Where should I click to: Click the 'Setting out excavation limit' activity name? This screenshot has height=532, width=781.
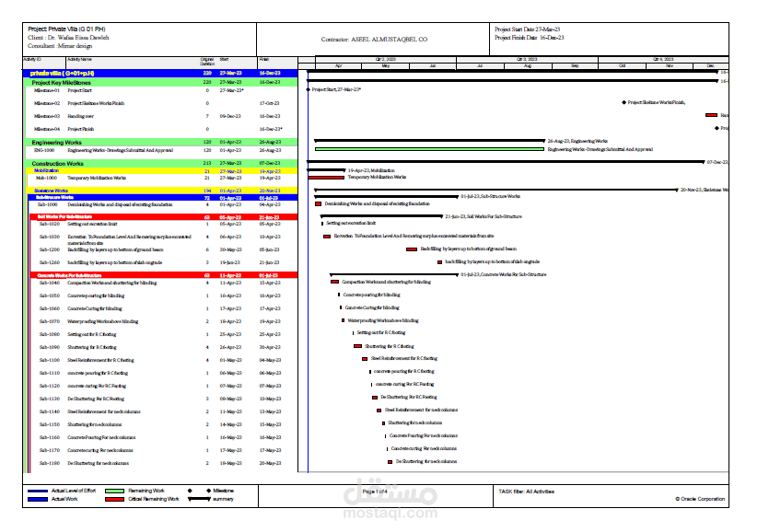[x=93, y=224]
